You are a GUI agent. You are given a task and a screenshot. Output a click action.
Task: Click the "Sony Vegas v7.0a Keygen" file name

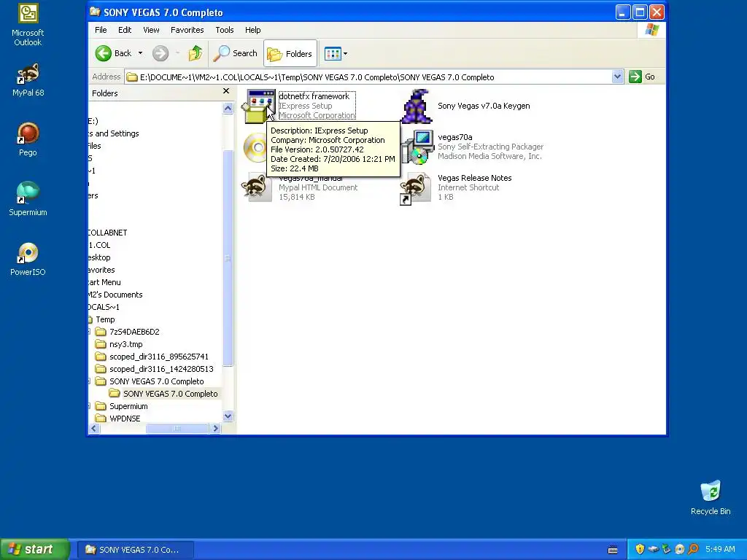click(x=484, y=106)
